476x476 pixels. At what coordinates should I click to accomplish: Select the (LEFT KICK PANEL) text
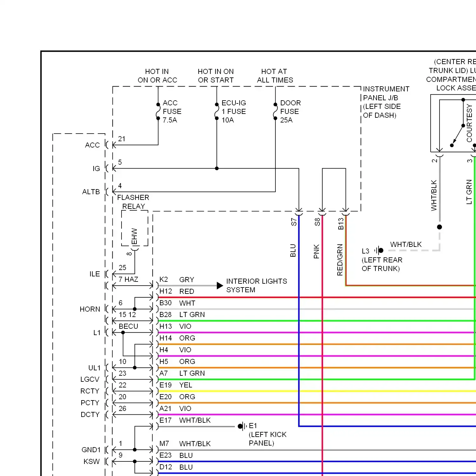point(268,439)
